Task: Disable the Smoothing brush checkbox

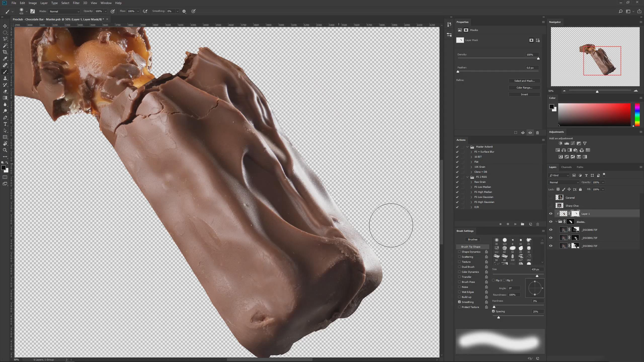Action: click(459, 302)
